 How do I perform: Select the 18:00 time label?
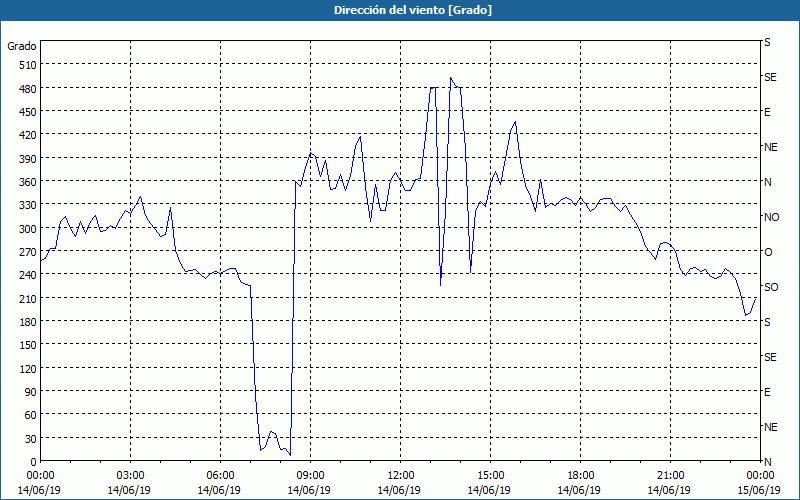pyautogui.click(x=580, y=476)
